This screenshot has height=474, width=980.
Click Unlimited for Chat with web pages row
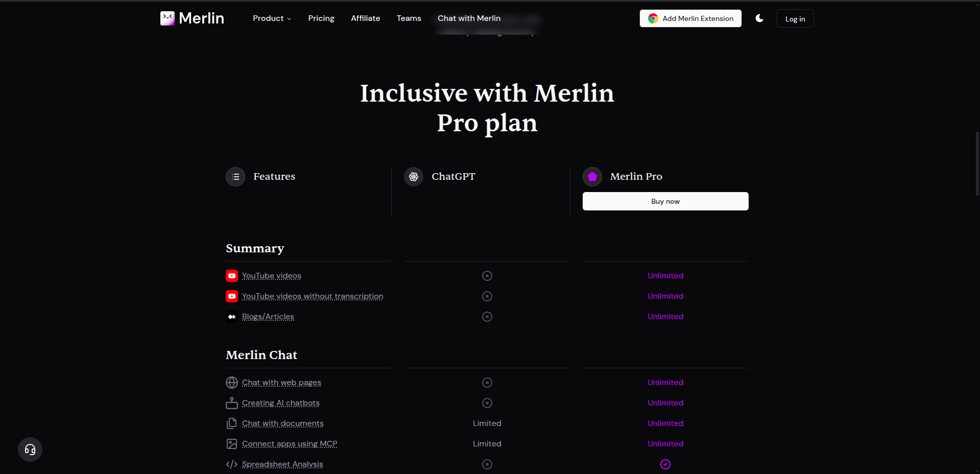[x=665, y=383]
